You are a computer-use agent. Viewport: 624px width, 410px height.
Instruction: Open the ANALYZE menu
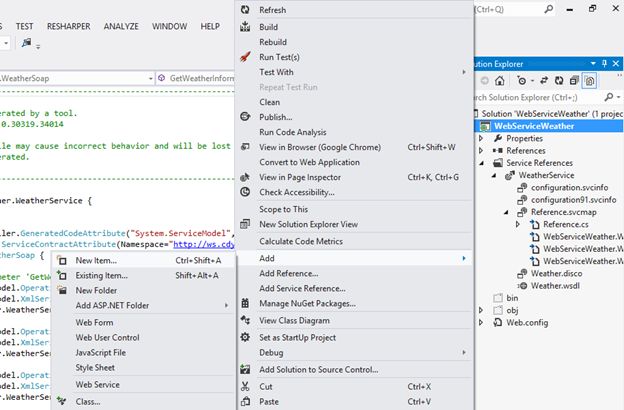(x=121, y=26)
